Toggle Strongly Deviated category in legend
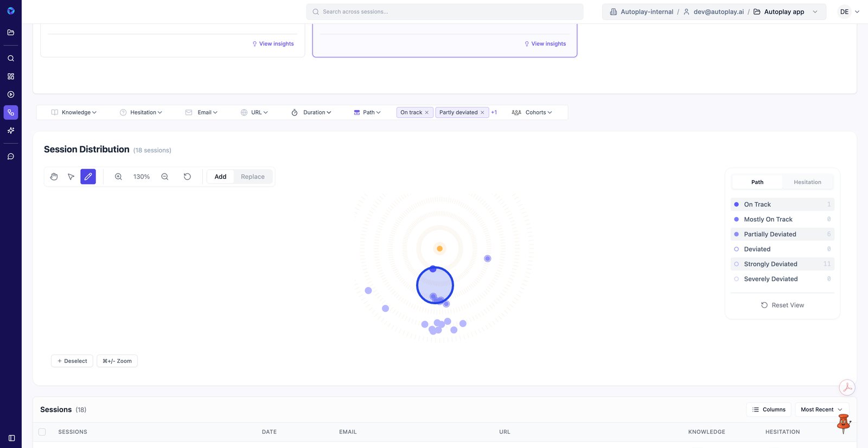Screen dimensions: 868x448 pos(770,264)
